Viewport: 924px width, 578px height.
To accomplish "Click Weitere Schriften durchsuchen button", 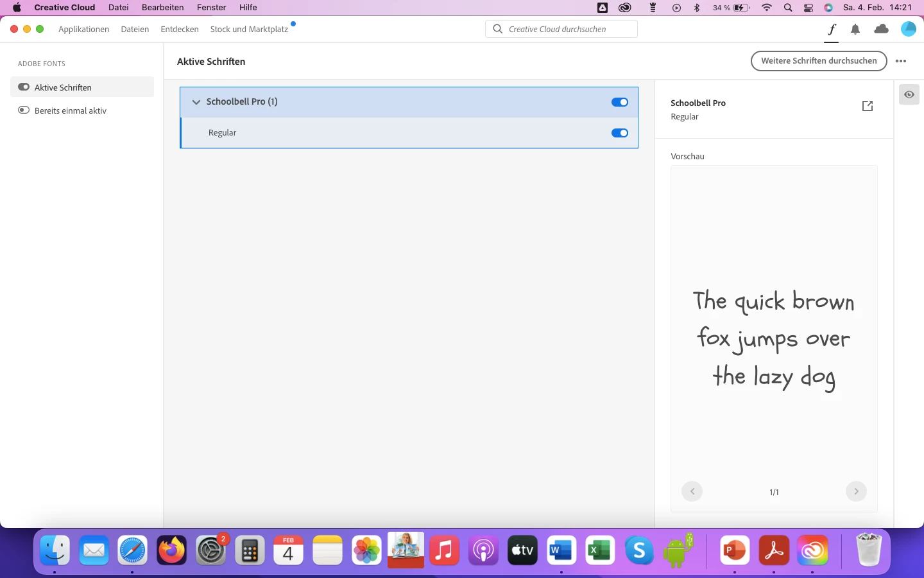I will tap(819, 61).
